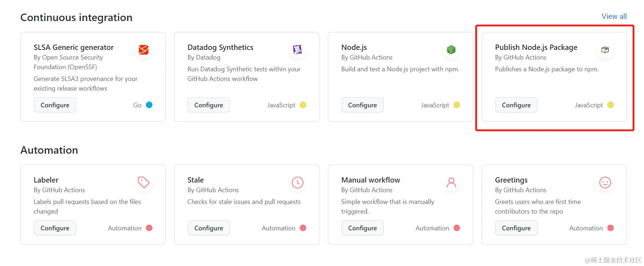Image resolution: width=644 pixels, height=266 pixels.
Task: Click the red Automation dot on Greetings card
Action: coord(611,228)
